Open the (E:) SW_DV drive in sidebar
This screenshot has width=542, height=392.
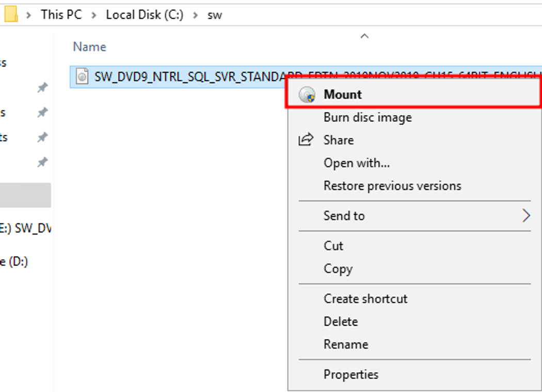[x=25, y=228]
